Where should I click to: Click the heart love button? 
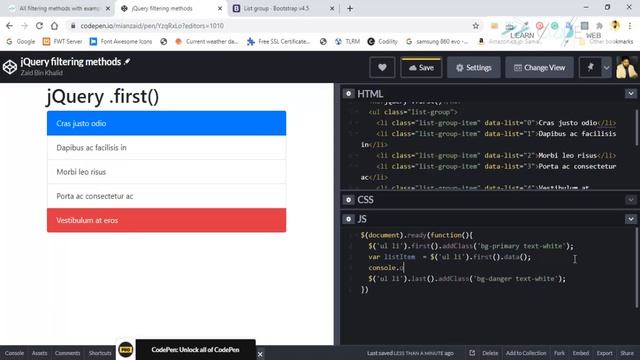tap(382, 67)
